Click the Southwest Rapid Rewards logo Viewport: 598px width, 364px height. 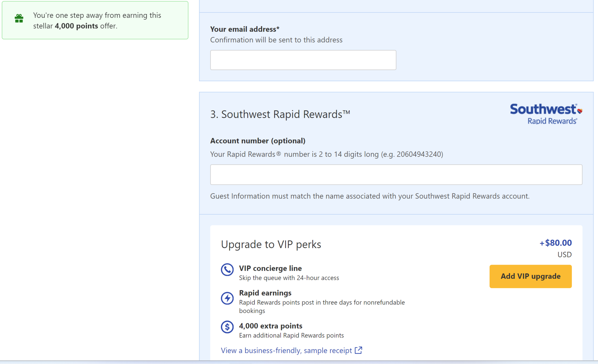point(546,114)
